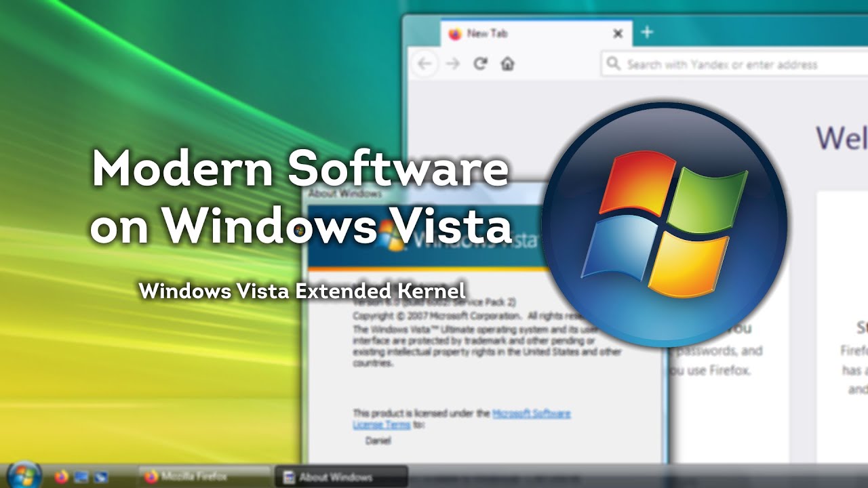
Task: Click the Firefox forward arrow
Action: coord(453,64)
